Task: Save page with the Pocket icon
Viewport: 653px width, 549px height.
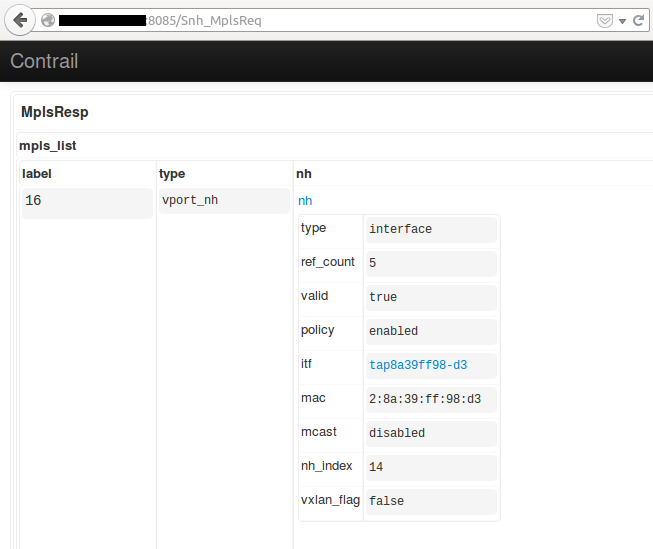Action: [x=604, y=20]
